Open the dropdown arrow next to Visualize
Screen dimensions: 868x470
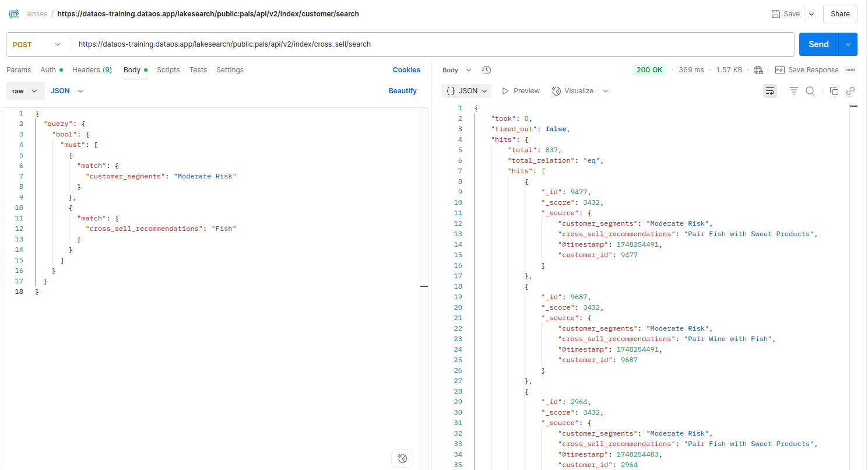point(606,91)
